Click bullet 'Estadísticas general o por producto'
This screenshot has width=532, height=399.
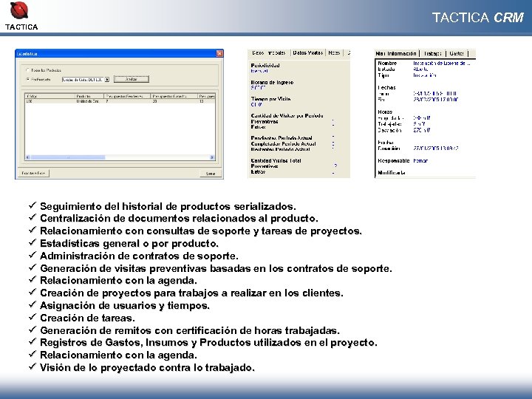click(x=129, y=244)
